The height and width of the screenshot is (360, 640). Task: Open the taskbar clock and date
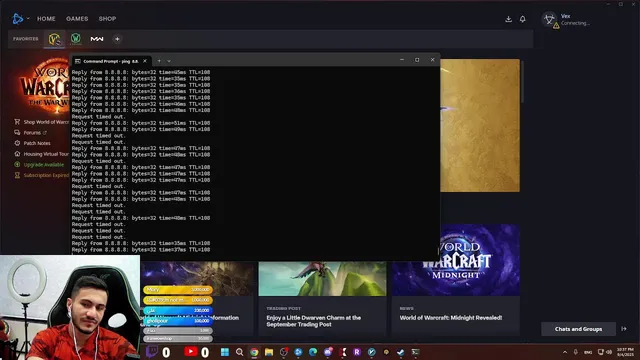[x=625, y=352]
